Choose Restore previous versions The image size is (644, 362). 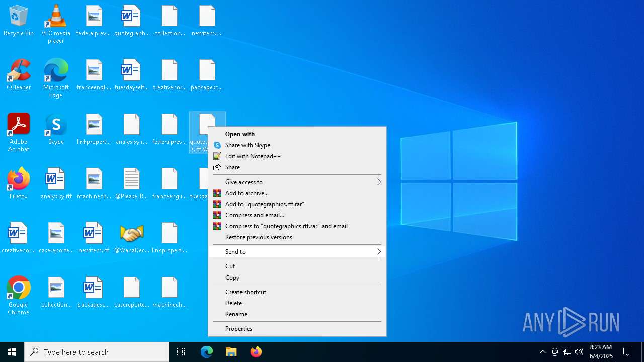point(297,237)
